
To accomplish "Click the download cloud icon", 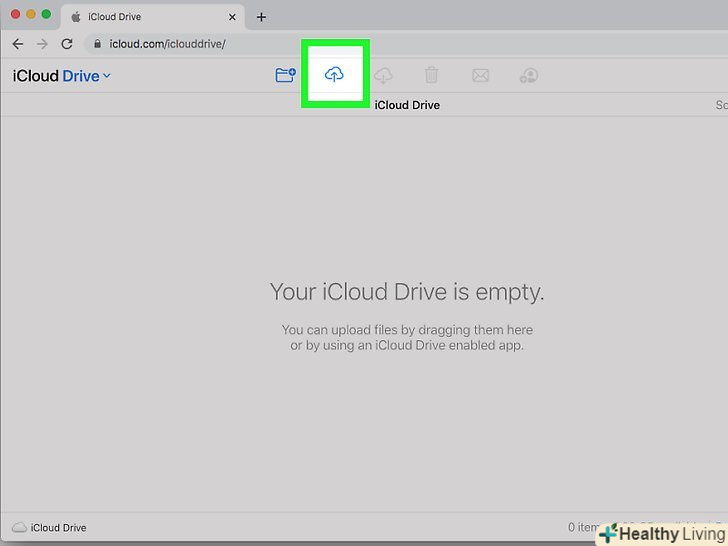I will [383, 75].
